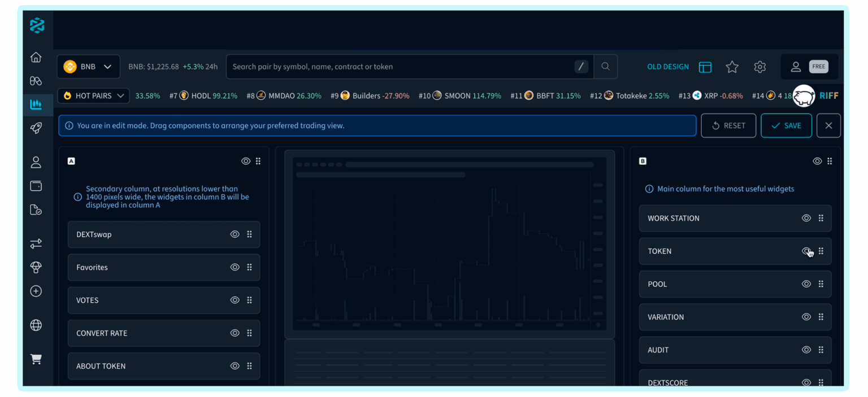Image resolution: width=868 pixels, height=397 pixels.
Task: Hide the POOL widget
Action: click(806, 284)
